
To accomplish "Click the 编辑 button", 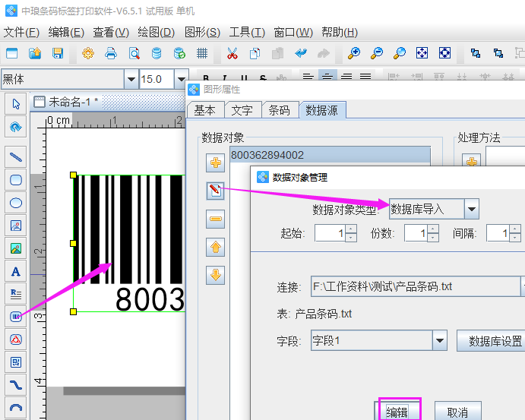I will click(x=397, y=412).
